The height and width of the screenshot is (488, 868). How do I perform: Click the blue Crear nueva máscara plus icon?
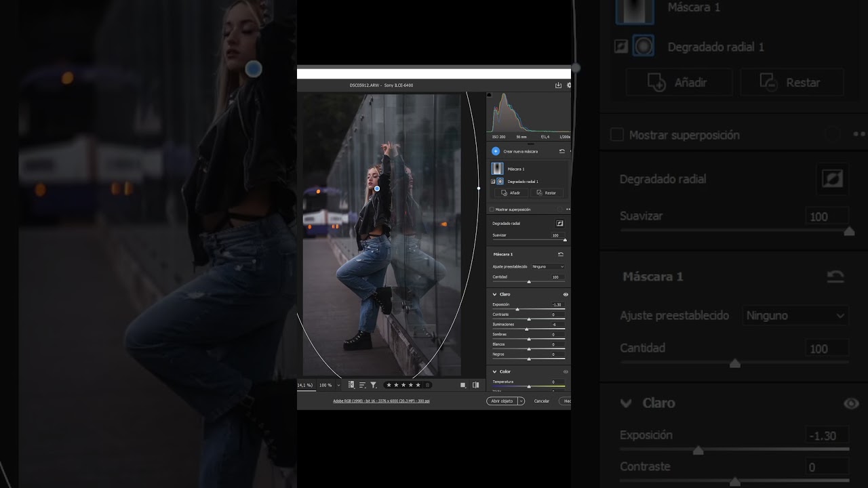496,151
